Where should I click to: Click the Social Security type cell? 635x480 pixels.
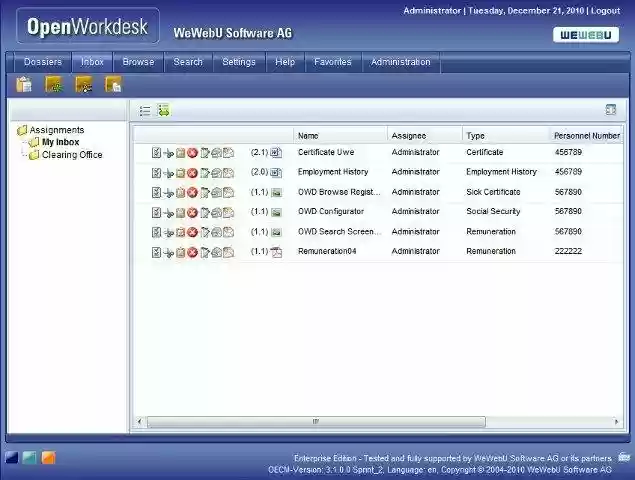click(x=493, y=211)
